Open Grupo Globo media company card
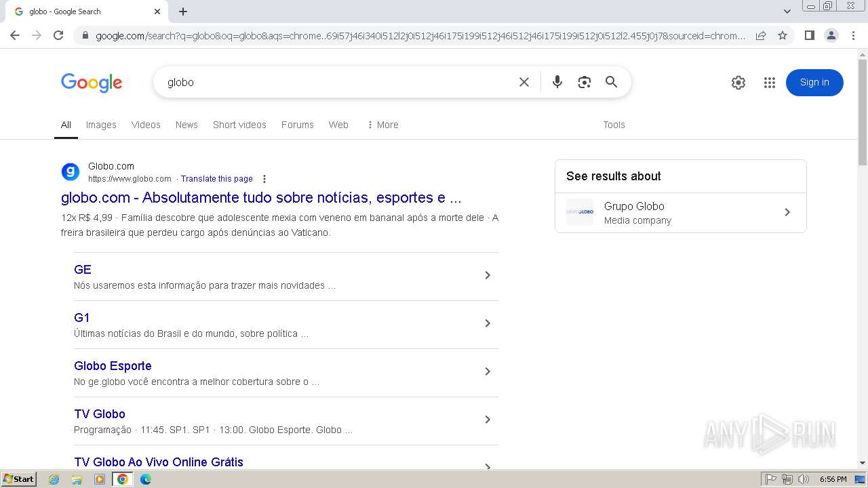 pyautogui.click(x=681, y=213)
